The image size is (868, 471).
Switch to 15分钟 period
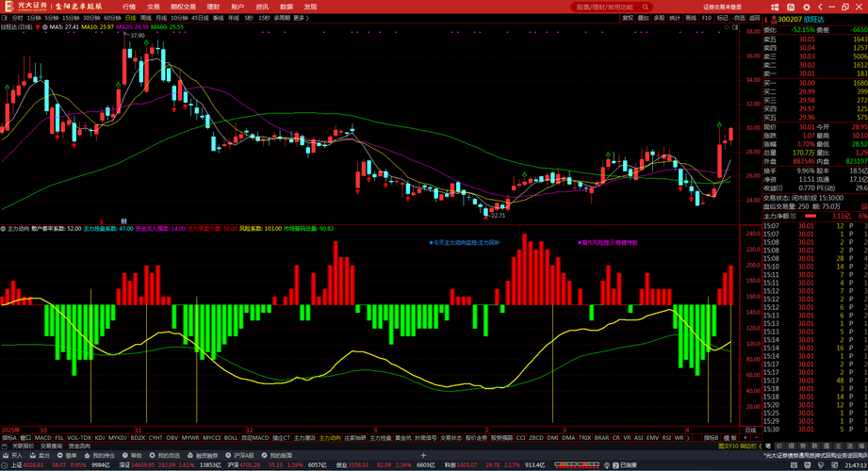coord(71,18)
